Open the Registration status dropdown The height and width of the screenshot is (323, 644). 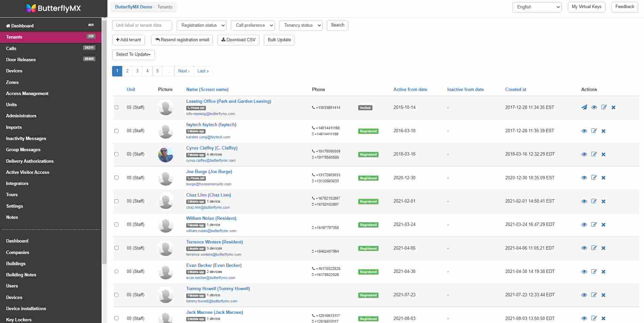[x=201, y=25]
